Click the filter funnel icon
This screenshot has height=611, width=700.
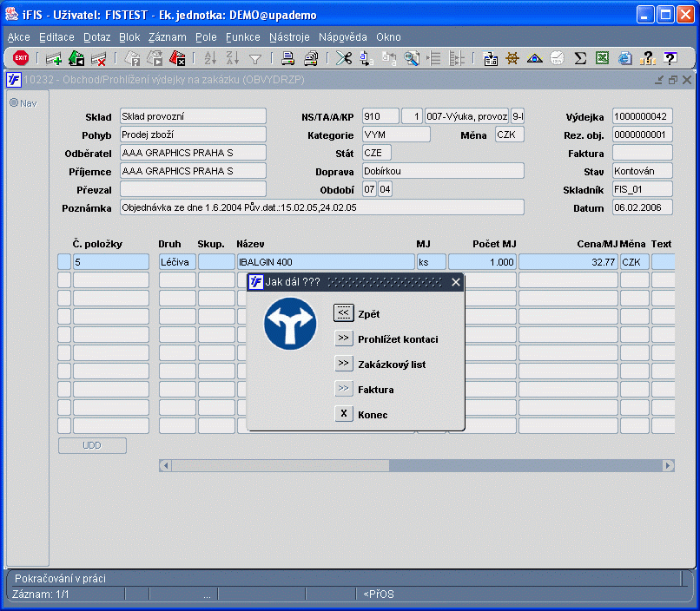tap(255, 58)
